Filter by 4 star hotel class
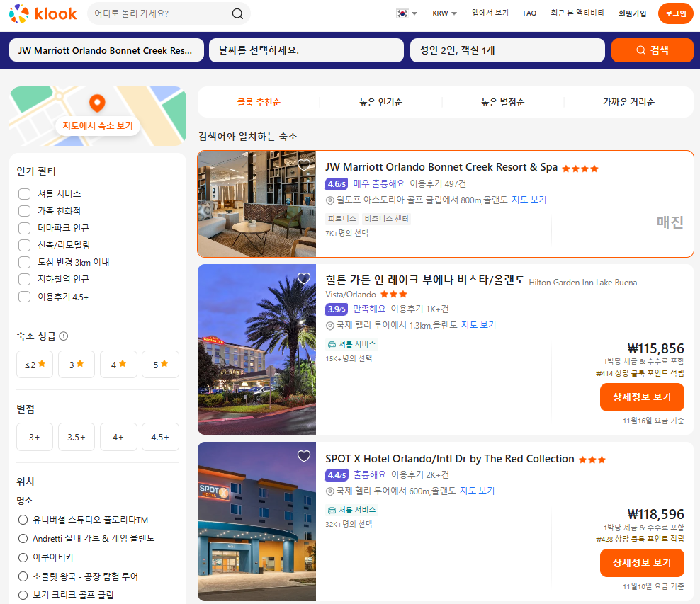The width and height of the screenshot is (700, 604). (118, 365)
